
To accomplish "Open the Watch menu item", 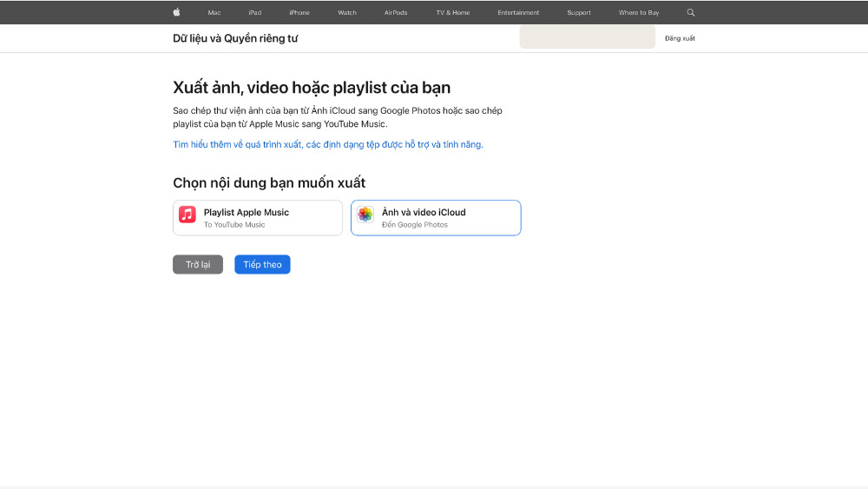I will click(347, 12).
